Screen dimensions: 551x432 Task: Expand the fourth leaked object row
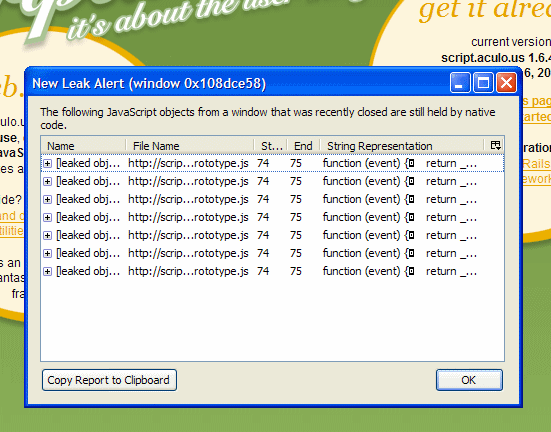pyautogui.click(x=47, y=217)
